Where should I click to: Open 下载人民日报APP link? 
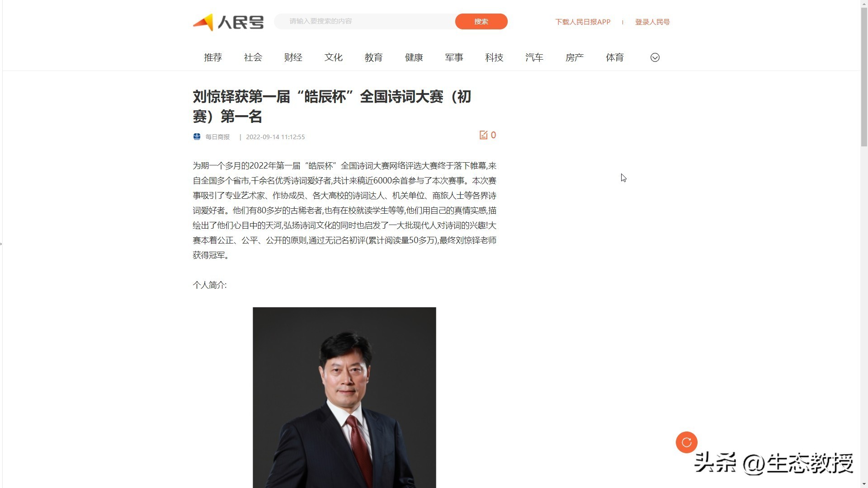pos(583,22)
